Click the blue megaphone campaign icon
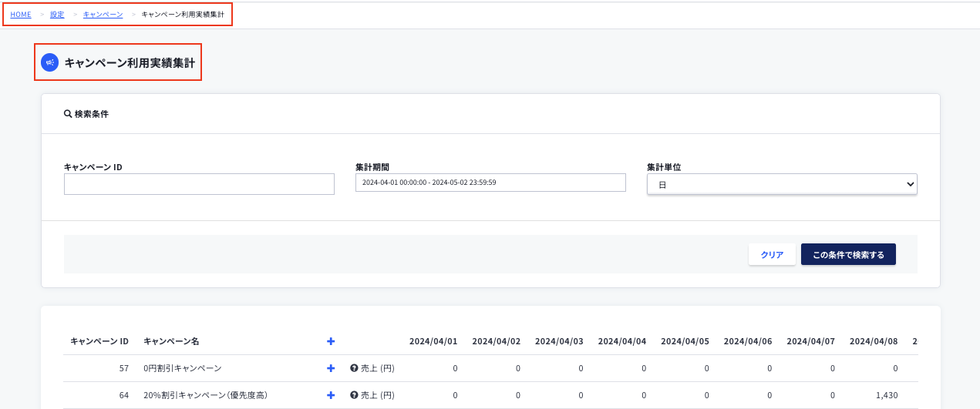The image size is (980, 409). [x=49, y=62]
